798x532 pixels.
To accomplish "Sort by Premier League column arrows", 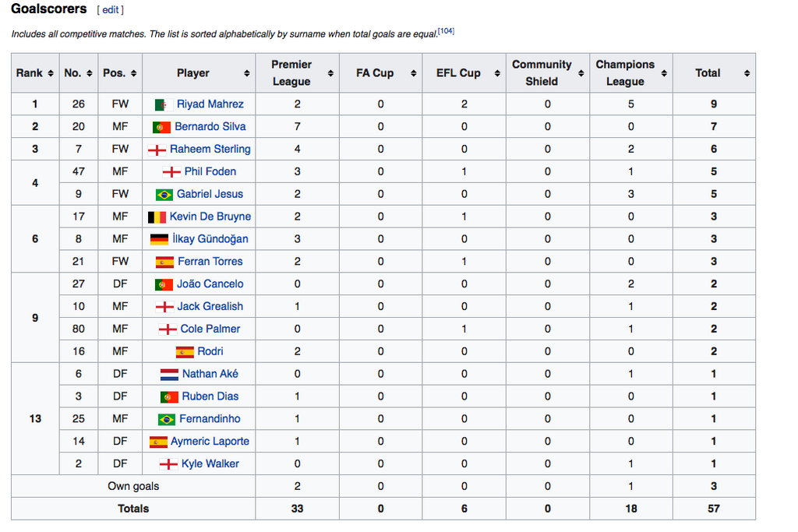I will pyautogui.click(x=330, y=73).
